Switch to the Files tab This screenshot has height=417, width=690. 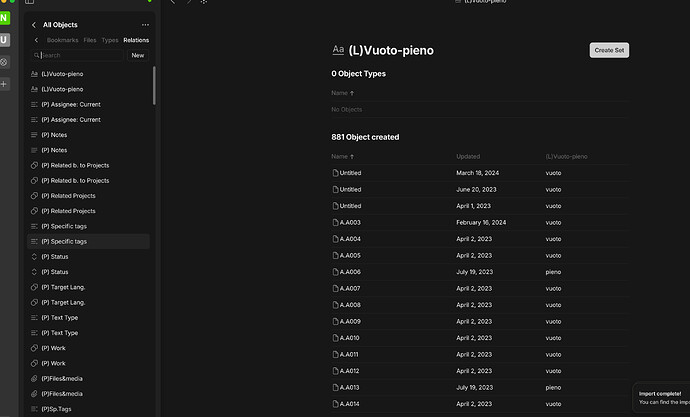coord(90,40)
